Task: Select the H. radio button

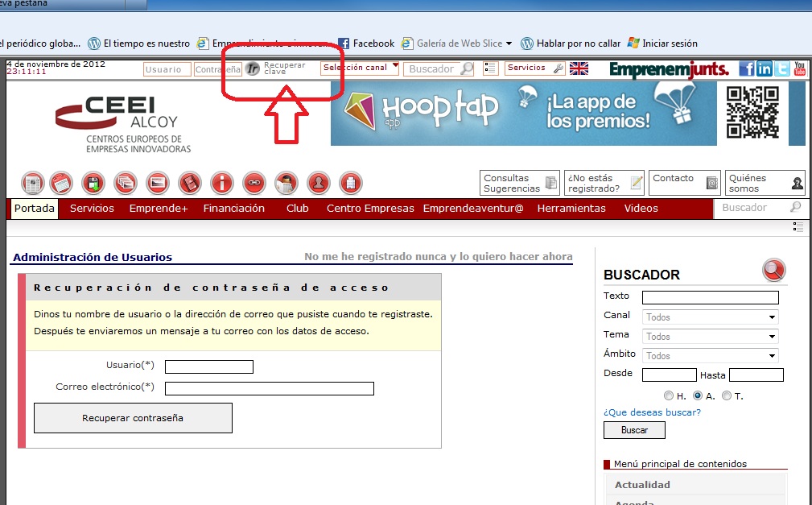Action: [x=668, y=395]
